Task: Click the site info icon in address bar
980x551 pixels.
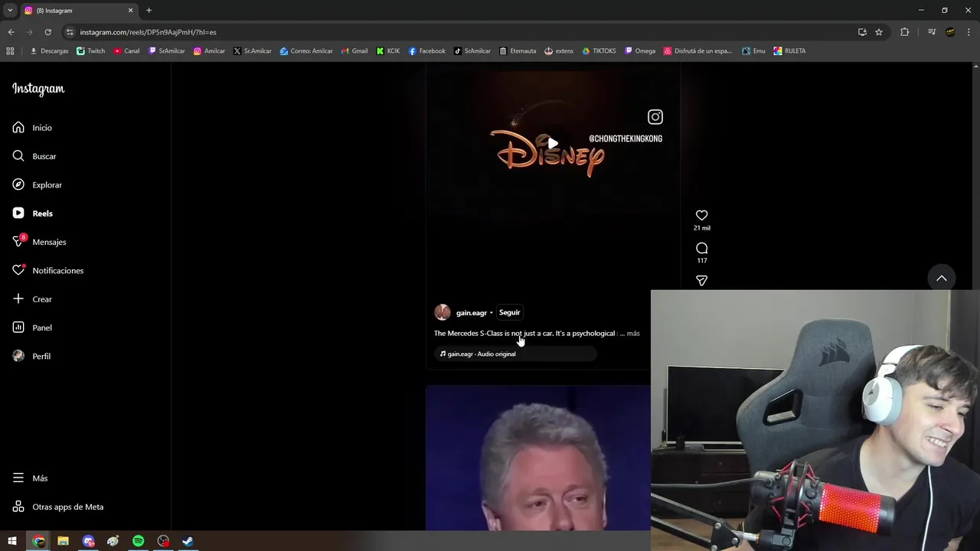Action: click(70, 32)
